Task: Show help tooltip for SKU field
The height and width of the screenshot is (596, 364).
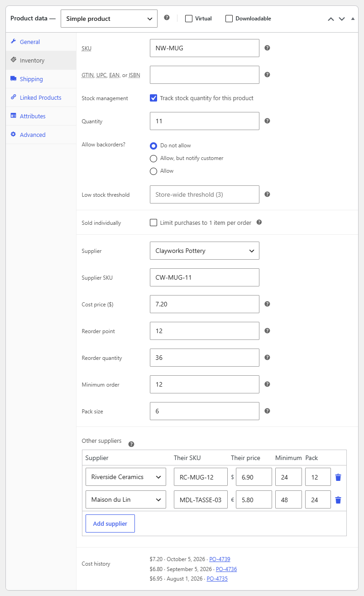Action: pos(267,48)
